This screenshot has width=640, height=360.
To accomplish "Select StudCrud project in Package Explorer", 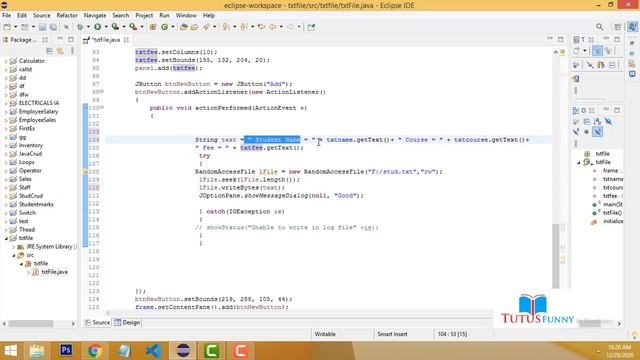I will point(31,196).
